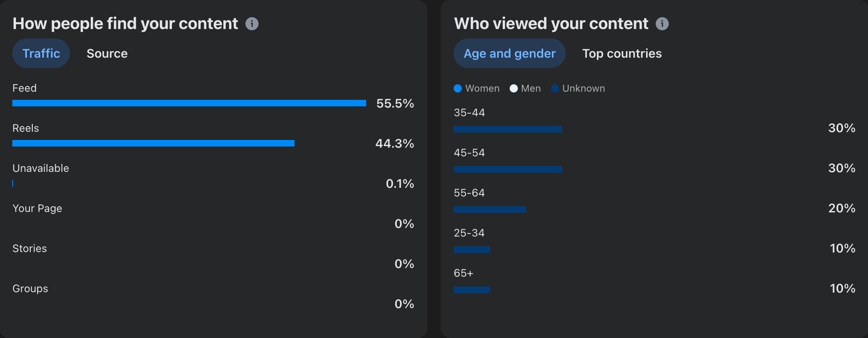
Task: Switch to Top countries tab
Action: click(622, 54)
